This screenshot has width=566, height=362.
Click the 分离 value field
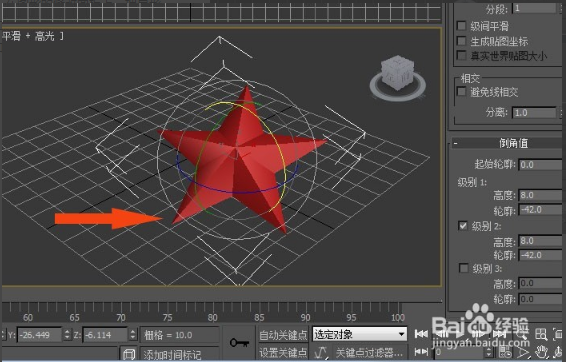(535, 113)
